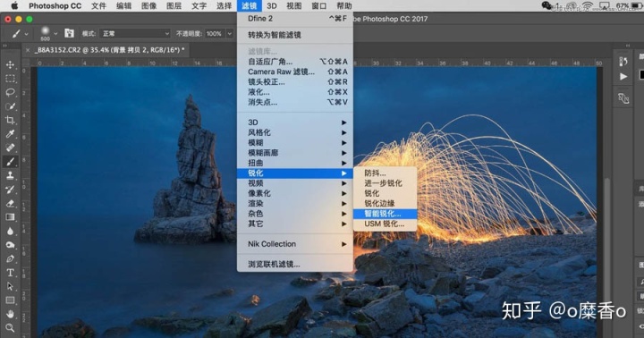Open 自适应广角... filter

pos(295,62)
